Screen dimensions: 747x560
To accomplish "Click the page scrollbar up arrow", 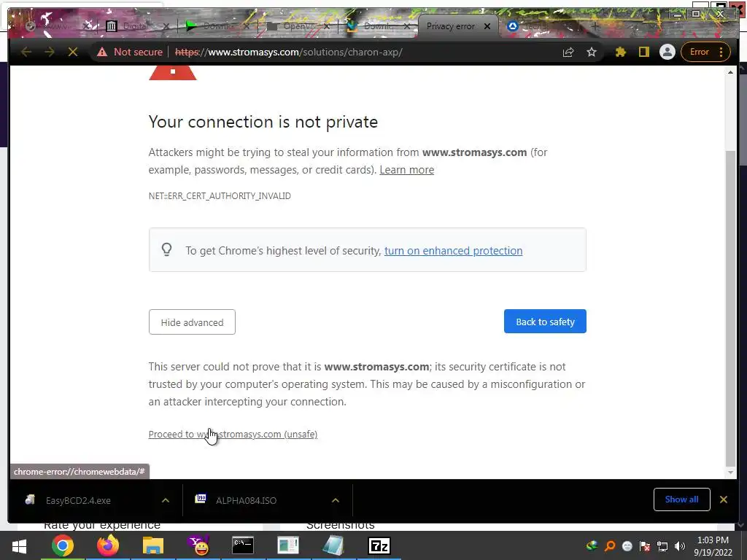I will pyautogui.click(x=730, y=72).
